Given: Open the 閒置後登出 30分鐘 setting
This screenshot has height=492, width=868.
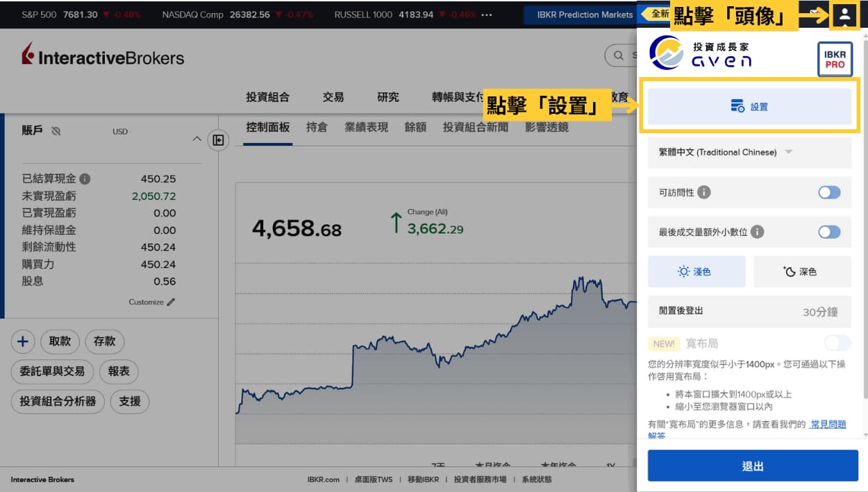Looking at the screenshot, I should (749, 312).
